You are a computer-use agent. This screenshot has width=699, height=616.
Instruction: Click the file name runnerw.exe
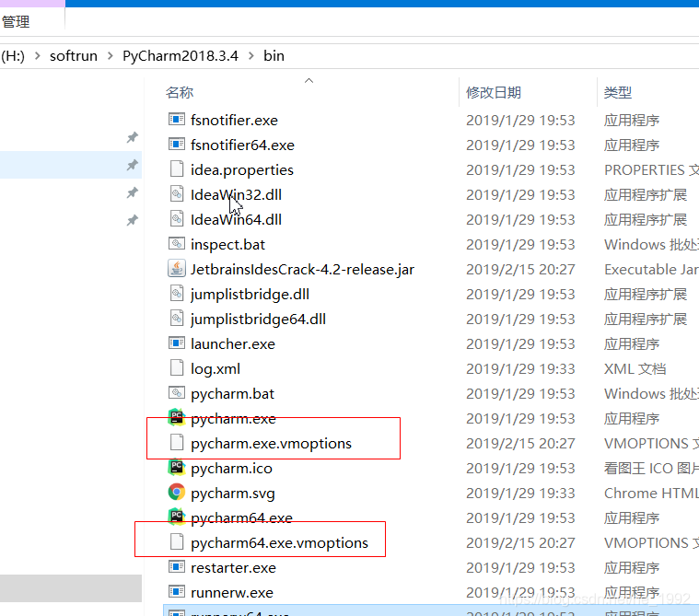tap(232, 593)
